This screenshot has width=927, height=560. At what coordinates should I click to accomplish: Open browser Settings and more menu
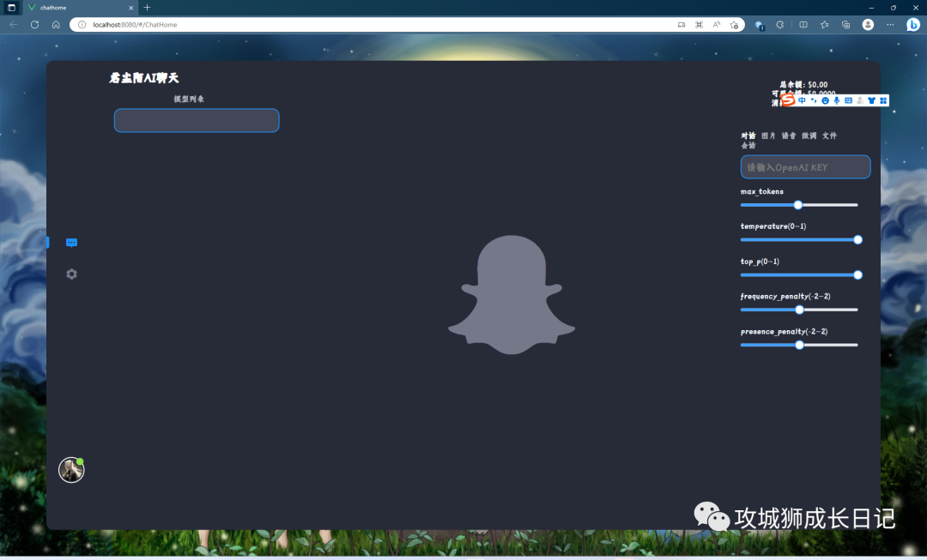click(x=890, y=25)
